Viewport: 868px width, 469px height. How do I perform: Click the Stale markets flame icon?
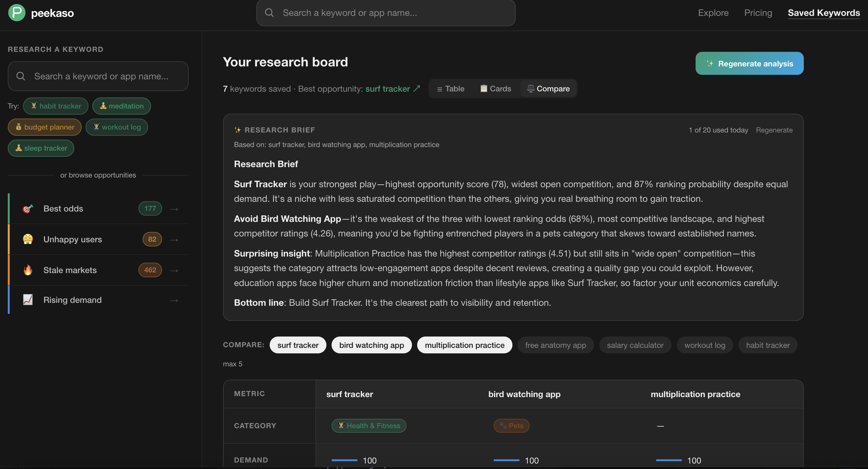click(x=28, y=270)
